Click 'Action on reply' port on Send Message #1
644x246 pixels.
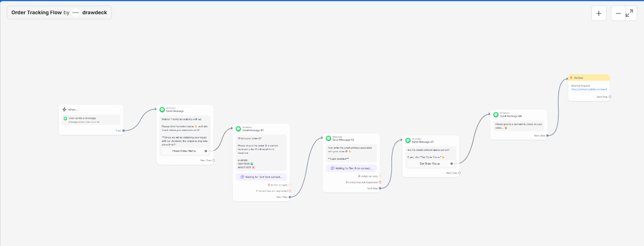290,185
